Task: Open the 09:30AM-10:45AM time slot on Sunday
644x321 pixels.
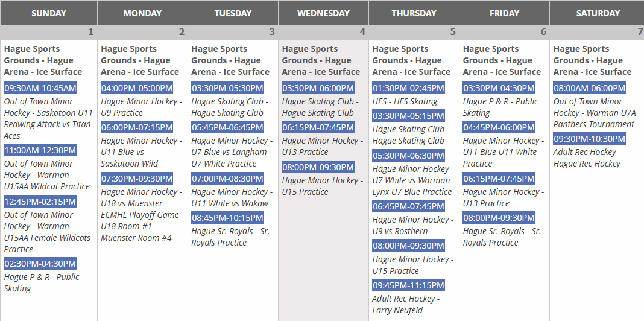Action: coord(40,88)
